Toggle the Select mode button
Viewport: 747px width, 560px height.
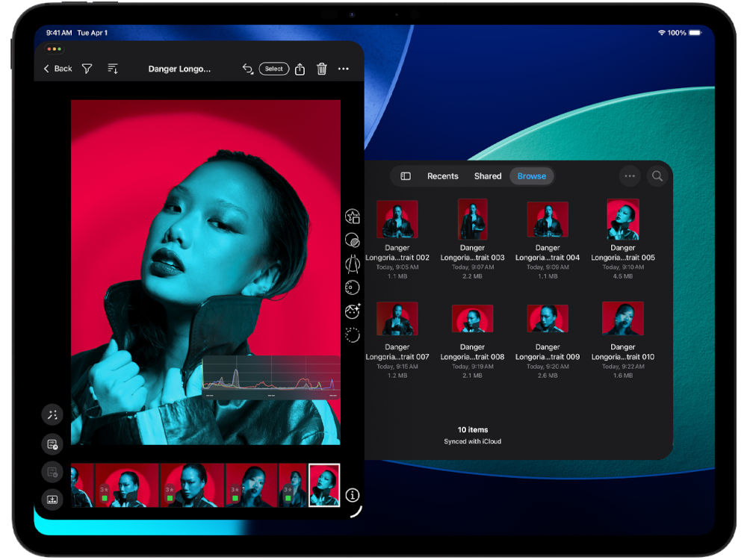pos(274,69)
